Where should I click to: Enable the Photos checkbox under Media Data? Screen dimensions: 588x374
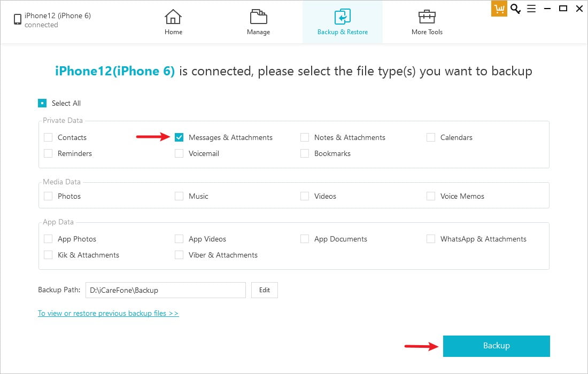click(x=48, y=196)
